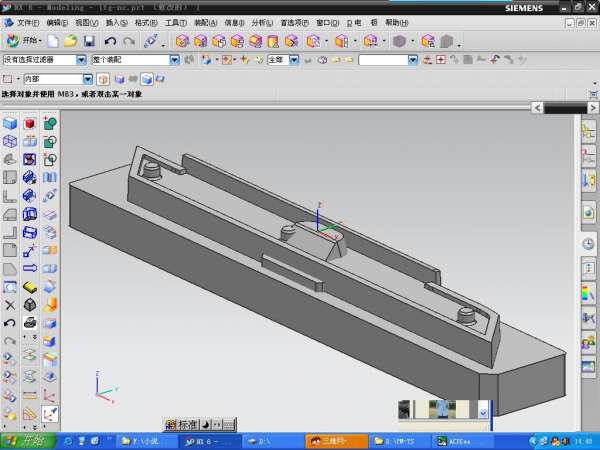The image size is (600, 450).
Task: Open the clock History tab on right resource bar
Action: [589, 243]
